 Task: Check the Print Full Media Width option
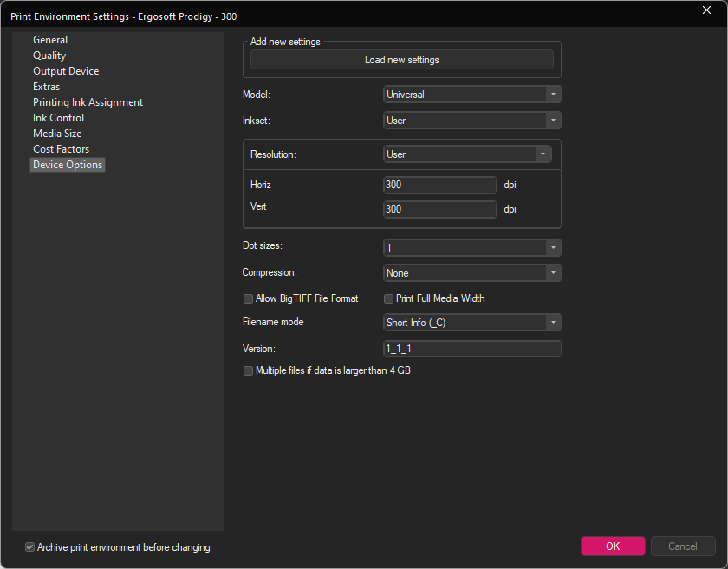pos(388,298)
